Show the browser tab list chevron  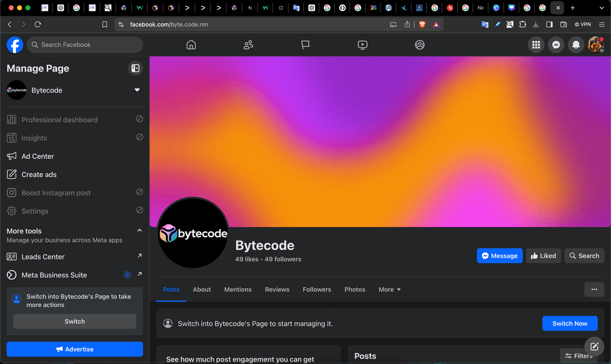(x=601, y=8)
